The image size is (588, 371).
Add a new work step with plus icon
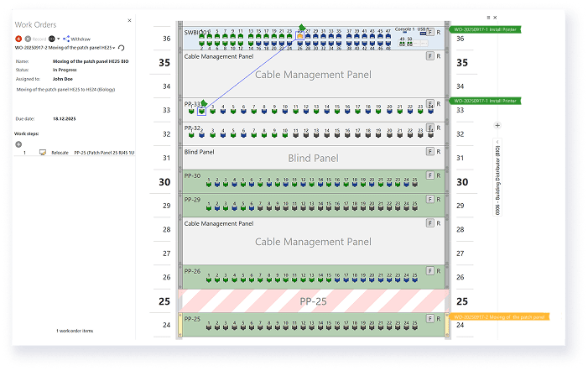(19, 144)
